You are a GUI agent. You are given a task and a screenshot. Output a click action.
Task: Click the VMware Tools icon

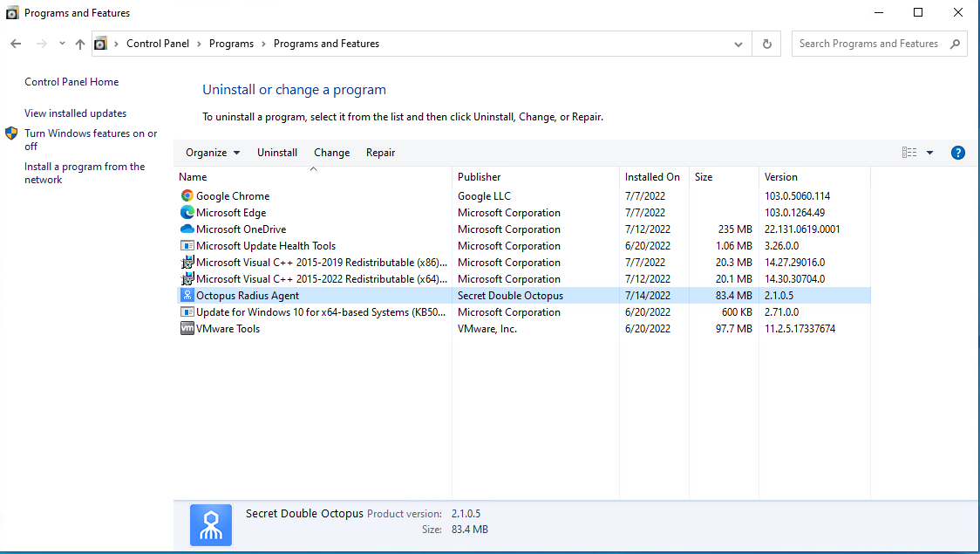pos(187,328)
